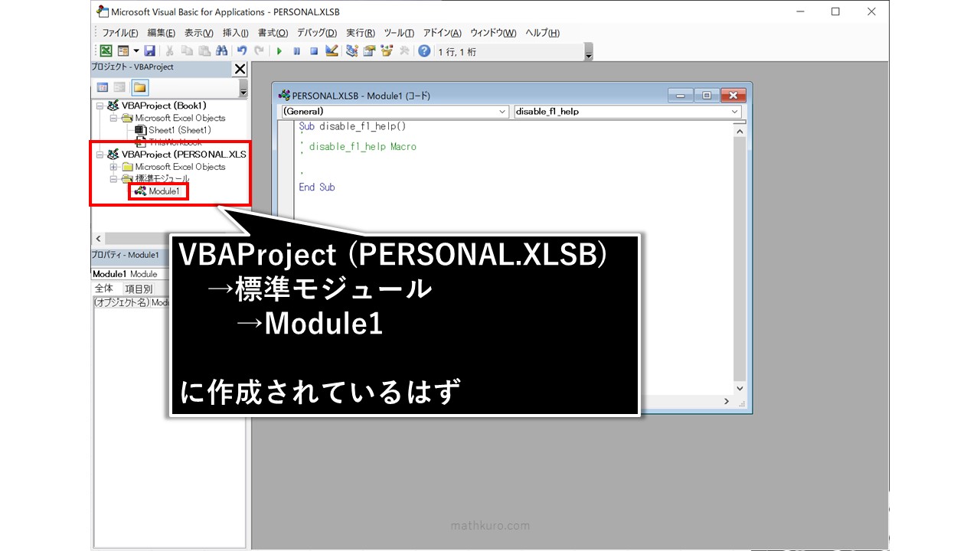Open VBA Help question mark icon

tap(424, 51)
